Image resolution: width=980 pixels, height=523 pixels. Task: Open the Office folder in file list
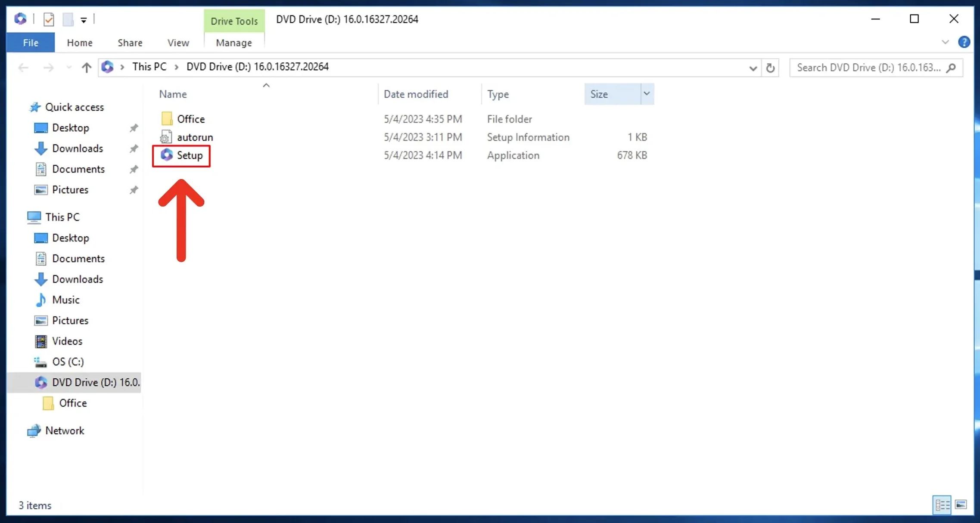click(190, 119)
